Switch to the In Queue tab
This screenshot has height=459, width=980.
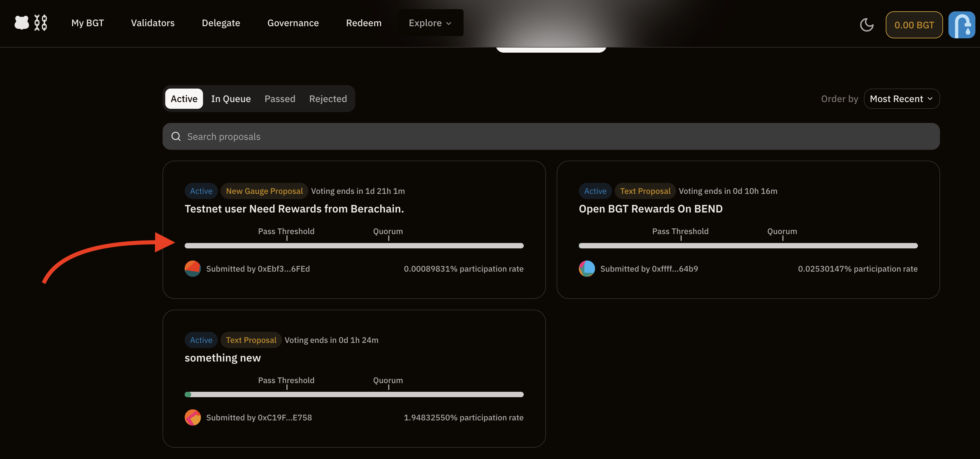(231, 99)
